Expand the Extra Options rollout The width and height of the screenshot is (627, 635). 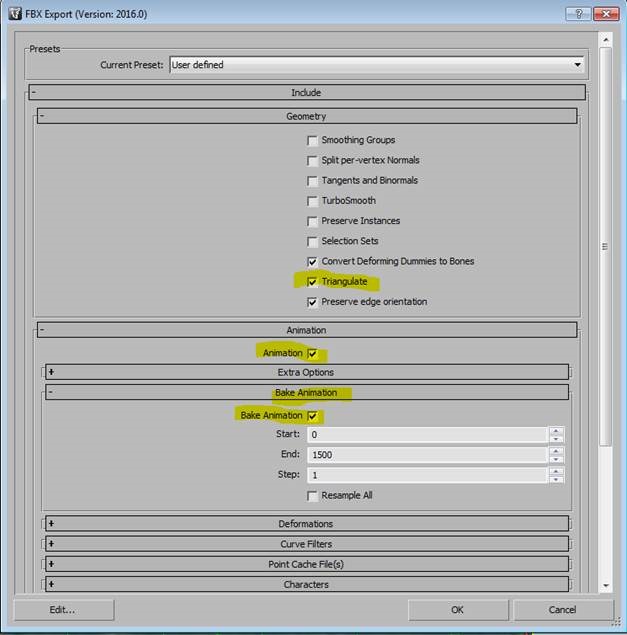coord(307,372)
